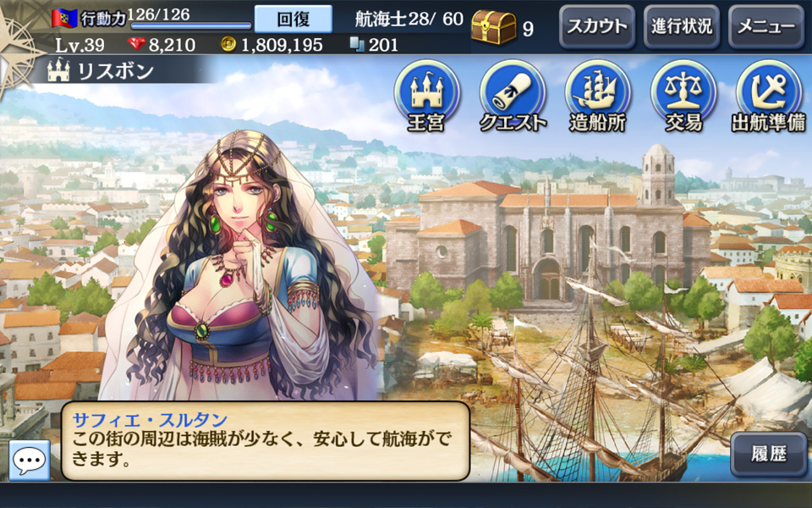Screen dimensions: 812x508
Task: Open the スカウト scout menu
Action: 597,26
